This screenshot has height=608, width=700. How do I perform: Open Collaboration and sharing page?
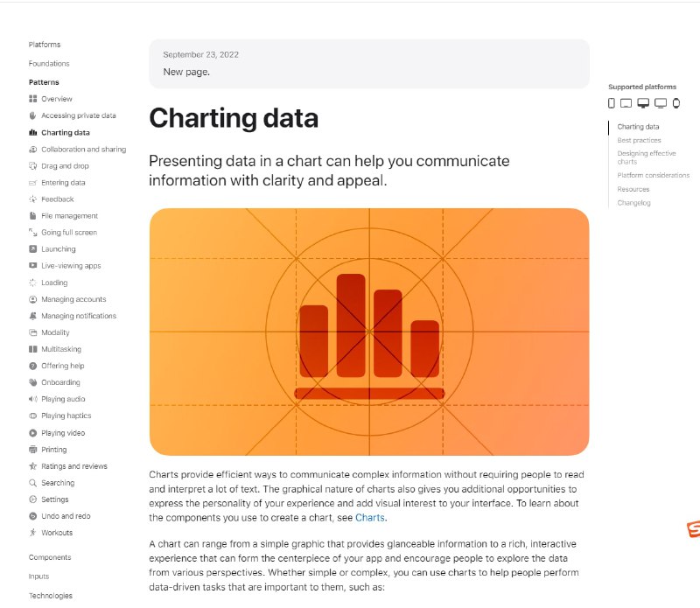83,150
